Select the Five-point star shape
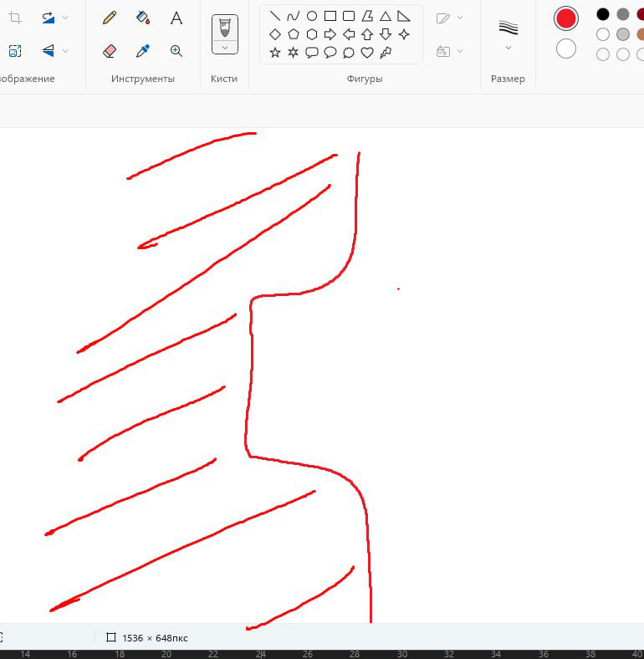Image resolution: width=644 pixels, height=659 pixels. coord(275,53)
